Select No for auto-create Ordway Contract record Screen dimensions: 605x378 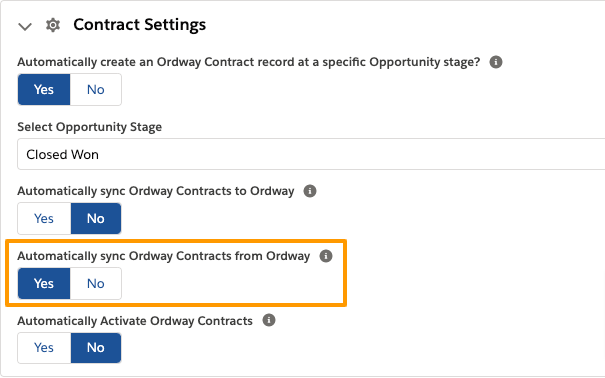[x=96, y=89]
